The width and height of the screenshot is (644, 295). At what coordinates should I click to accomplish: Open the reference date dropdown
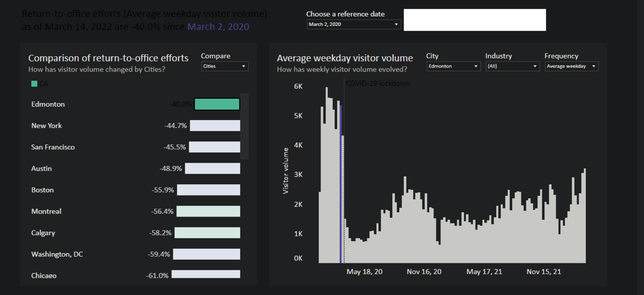click(x=354, y=24)
